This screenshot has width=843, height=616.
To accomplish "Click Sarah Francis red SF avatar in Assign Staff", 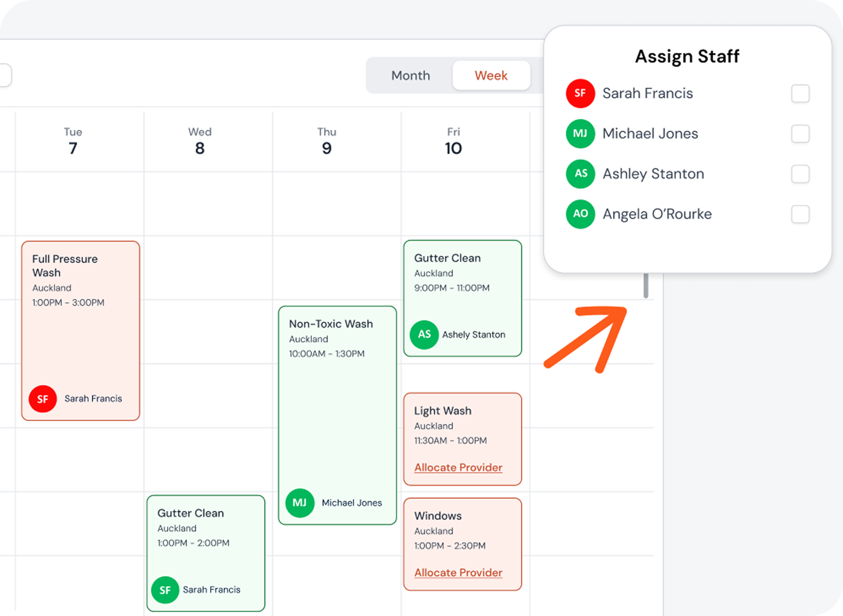I will coord(580,93).
